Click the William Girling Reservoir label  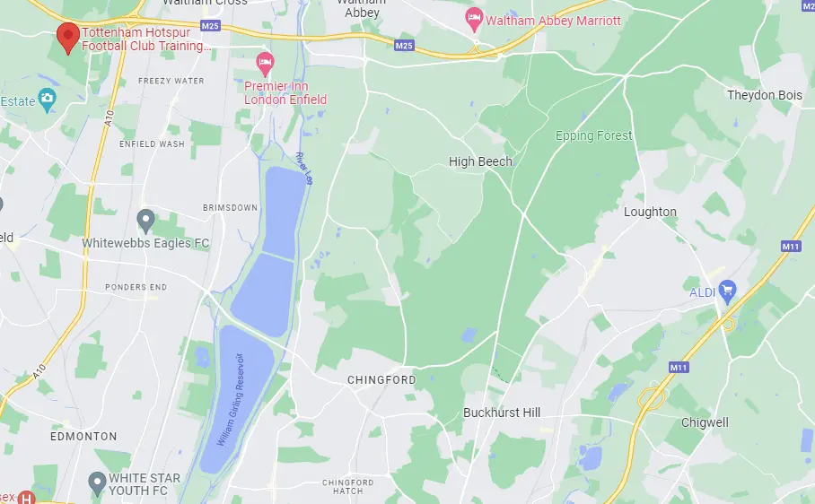pos(231,399)
